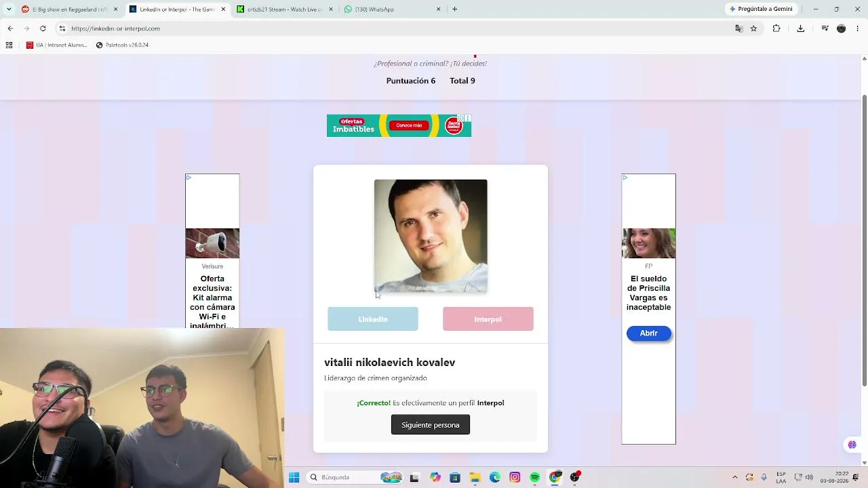Close the ortizb21 Stream tab
Viewport: 868px width, 488px height.
[331, 9]
